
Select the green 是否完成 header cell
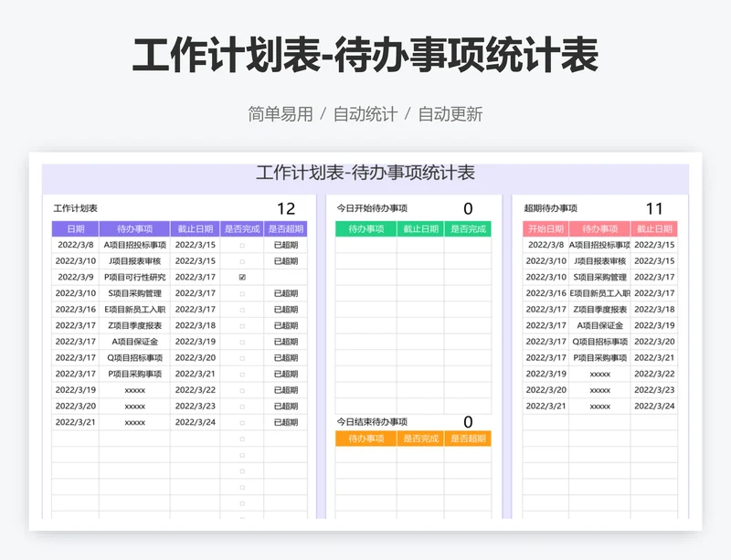pos(468,229)
